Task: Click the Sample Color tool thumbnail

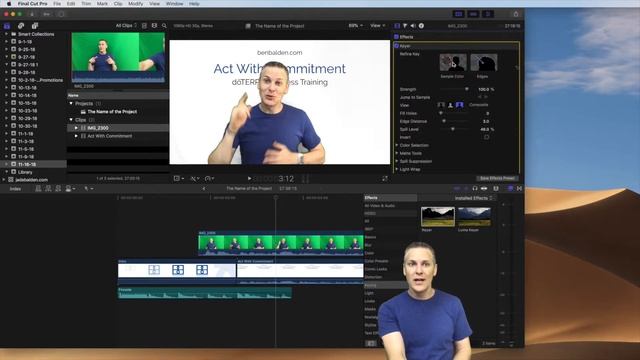Action: (x=453, y=62)
